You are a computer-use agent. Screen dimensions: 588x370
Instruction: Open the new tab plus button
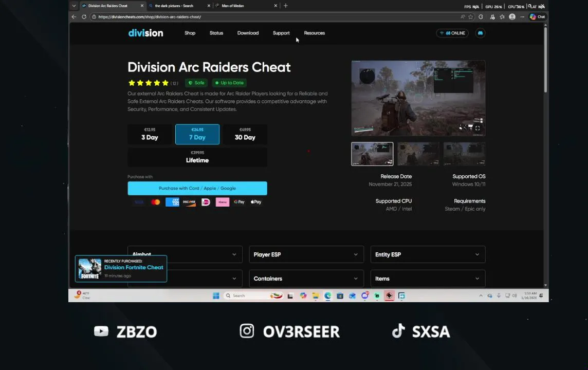pyautogui.click(x=286, y=6)
